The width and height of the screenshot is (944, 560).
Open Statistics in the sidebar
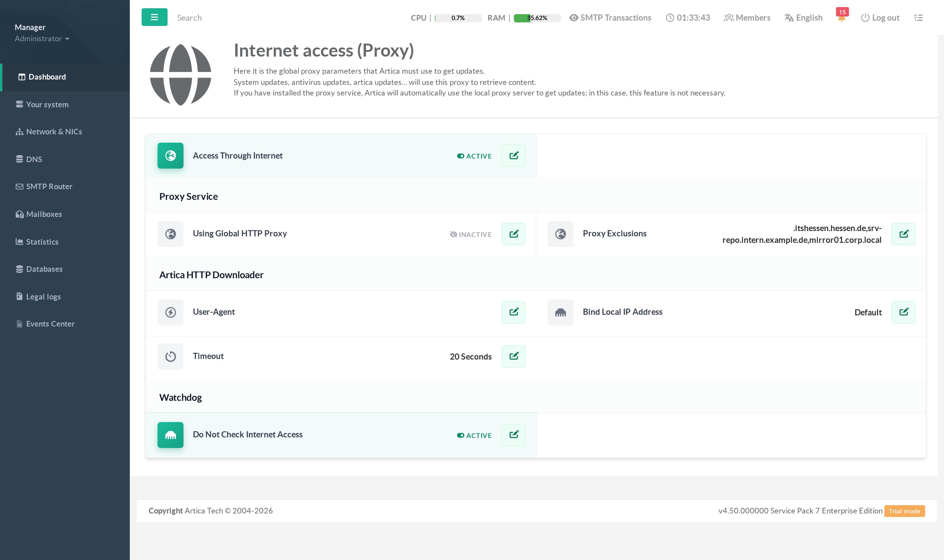click(x=65, y=242)
